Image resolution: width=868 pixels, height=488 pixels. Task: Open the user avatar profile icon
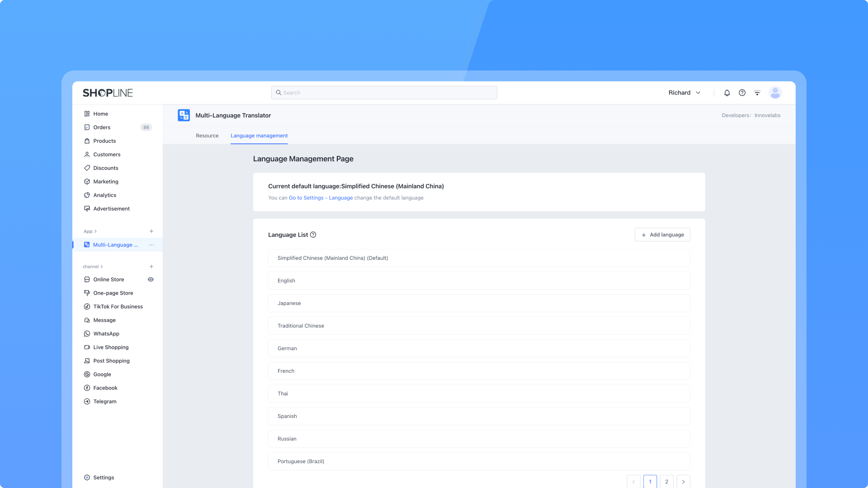775,93
